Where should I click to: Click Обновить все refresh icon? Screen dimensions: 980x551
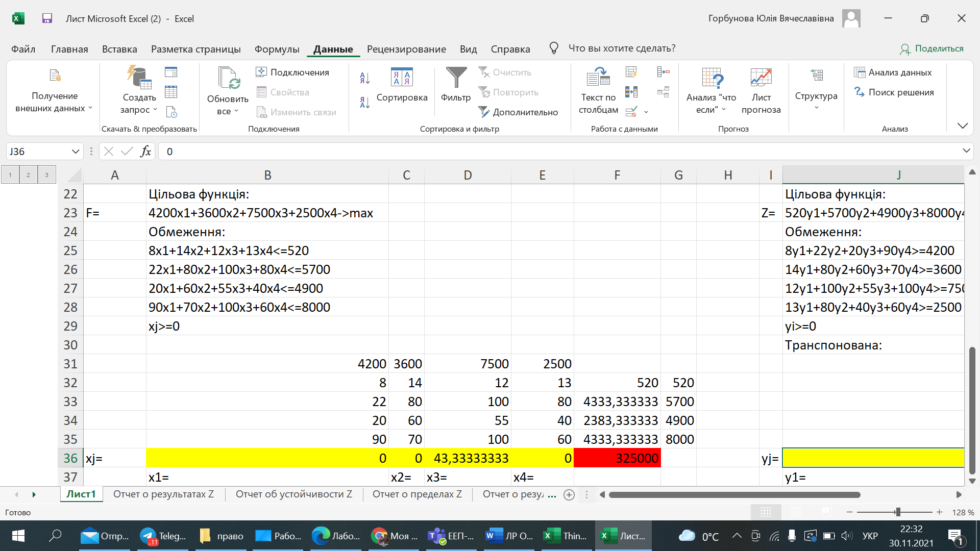coord(228,78)
